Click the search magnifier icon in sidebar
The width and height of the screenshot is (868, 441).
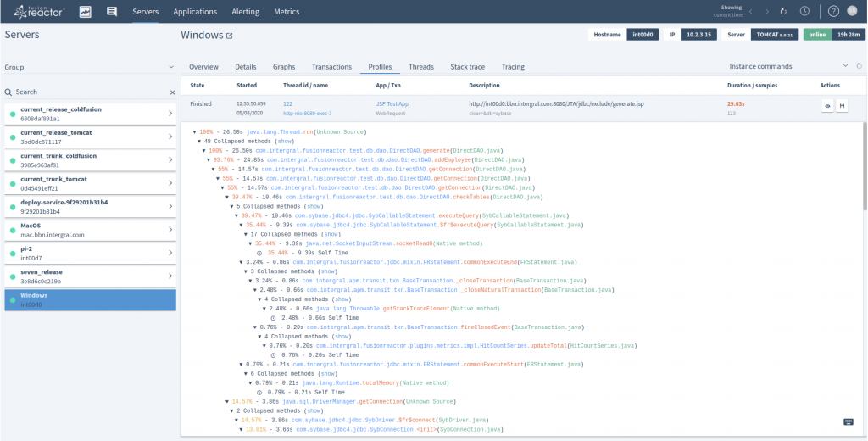(x=8, y=92)
